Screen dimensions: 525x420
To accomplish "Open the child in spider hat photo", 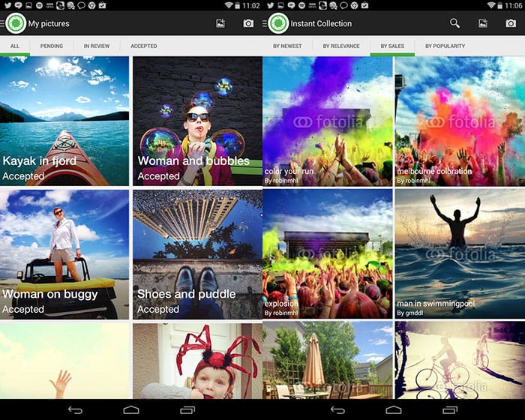I will pyautogui.click(x=197, y=361).
